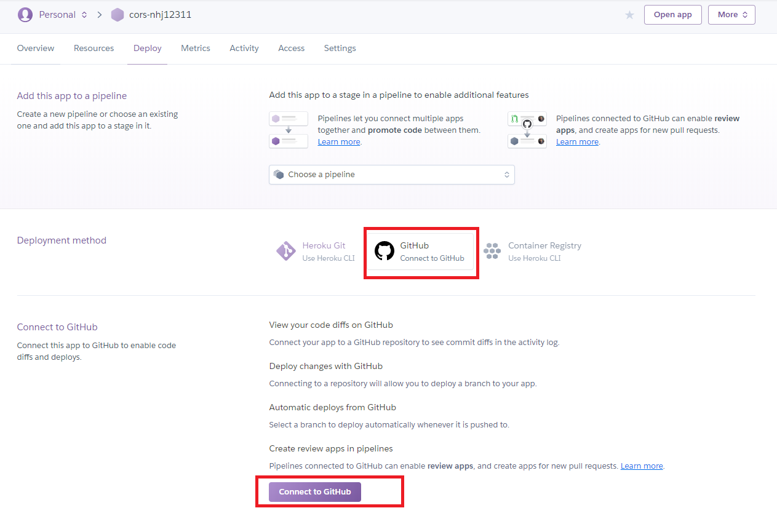The image size is (777, 532).
Task: Click the Connect to GitHub button
Action: pos(315,492)
